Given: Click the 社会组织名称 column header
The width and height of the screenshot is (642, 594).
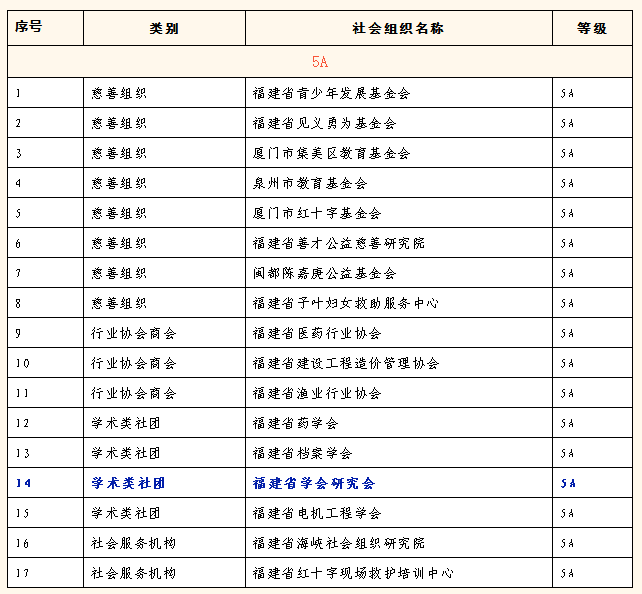Looking at the screenshot, I should pos(398,28).
